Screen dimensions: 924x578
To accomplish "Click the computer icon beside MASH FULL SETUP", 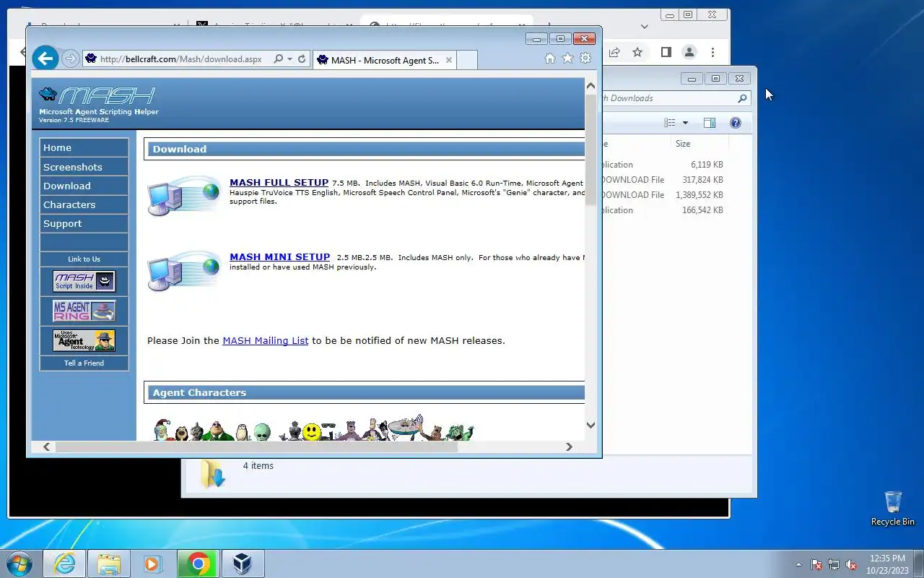I will coord(183,196).
